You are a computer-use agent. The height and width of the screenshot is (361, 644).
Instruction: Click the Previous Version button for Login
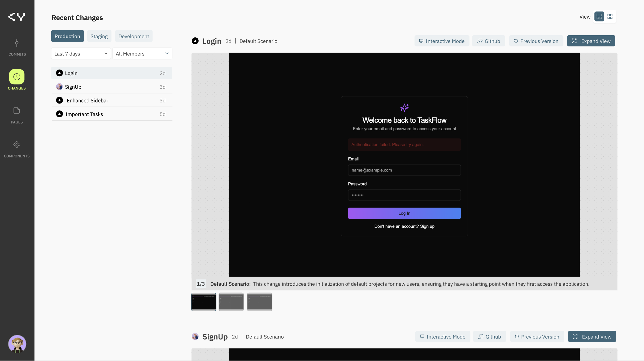[536, 41]
